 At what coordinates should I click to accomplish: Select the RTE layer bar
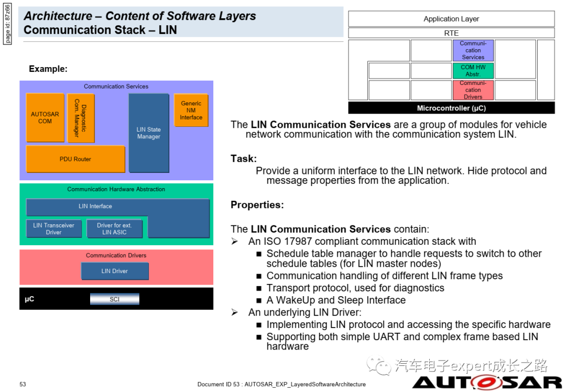451,33
